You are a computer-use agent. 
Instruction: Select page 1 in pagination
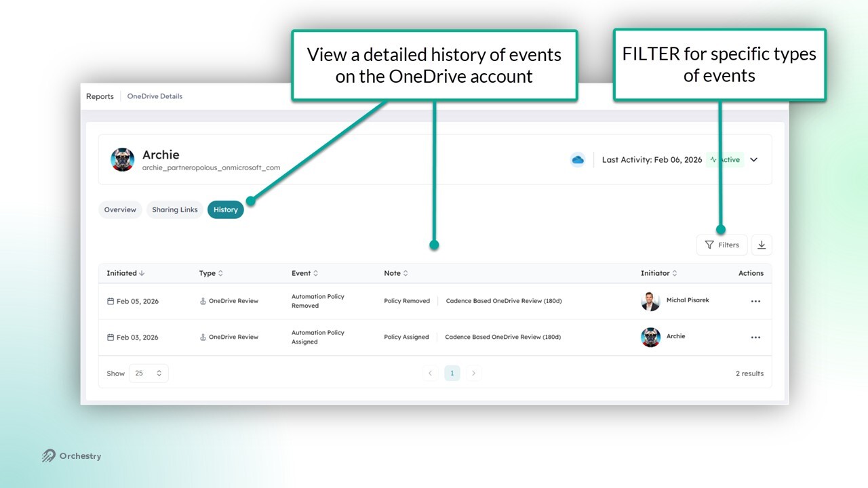pyautogui.click(x=452, y=373)
